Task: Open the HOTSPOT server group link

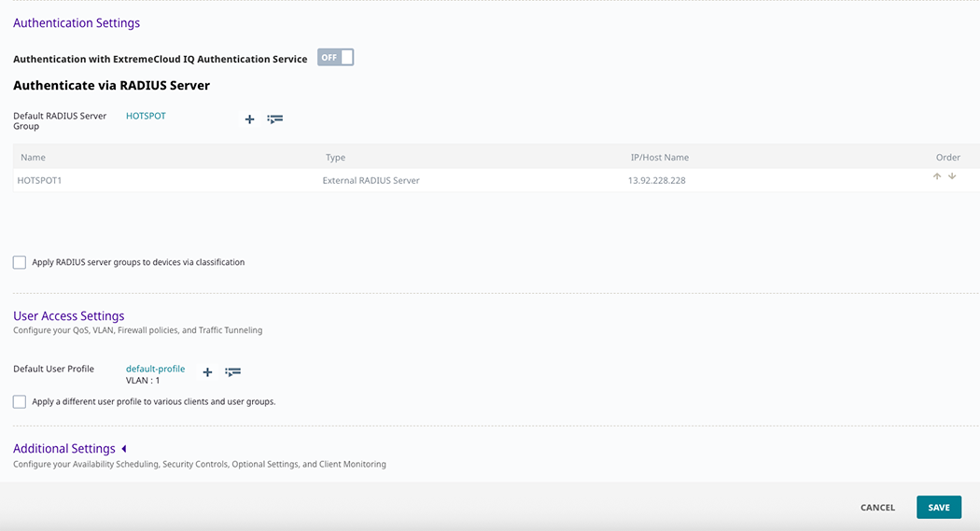Action: [146, 117]
